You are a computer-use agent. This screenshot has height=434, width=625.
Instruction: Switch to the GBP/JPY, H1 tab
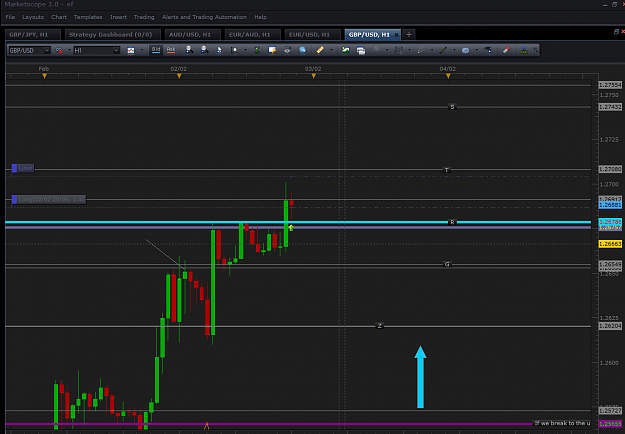pyautogui.click(x=32, y=35)
